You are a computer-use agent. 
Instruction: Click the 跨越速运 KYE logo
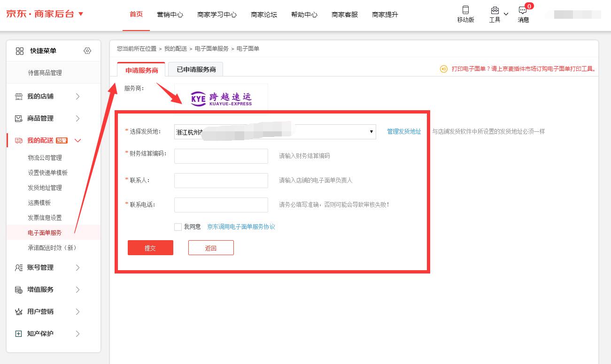coord(221,98)
